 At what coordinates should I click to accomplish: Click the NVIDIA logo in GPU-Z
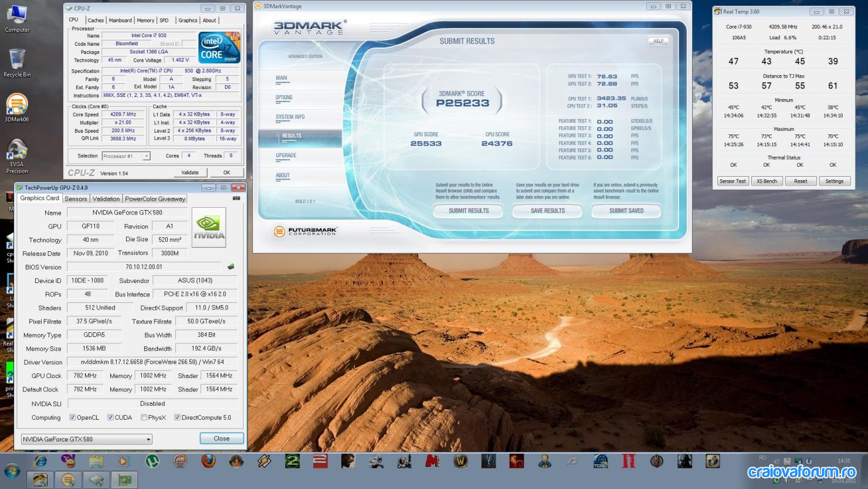[x=209, y=227]
